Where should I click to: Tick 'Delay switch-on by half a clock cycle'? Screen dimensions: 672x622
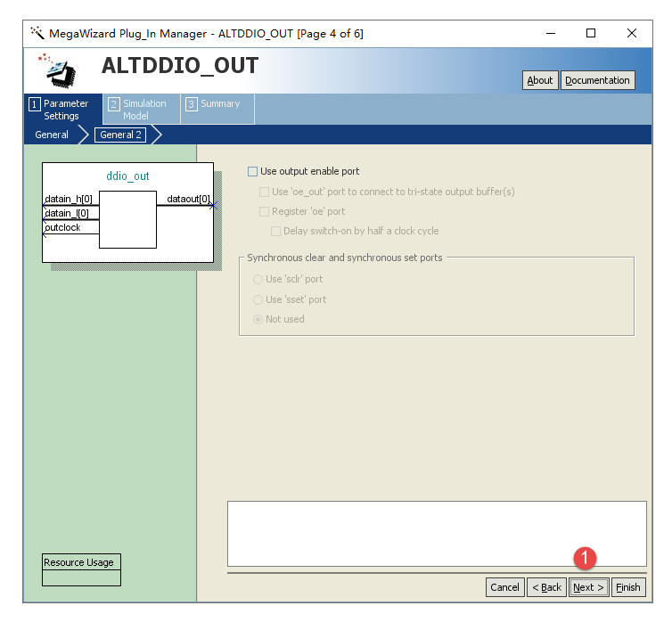pos(275,232)
